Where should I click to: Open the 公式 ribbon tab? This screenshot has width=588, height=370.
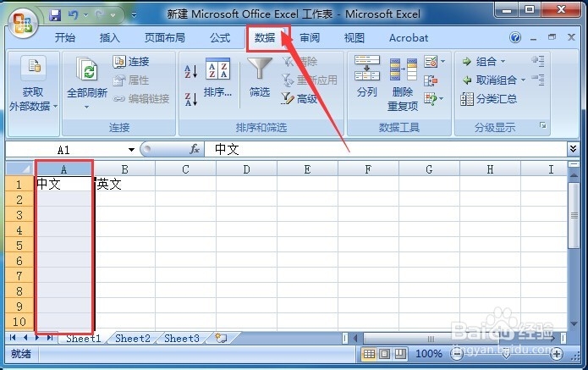220,37
